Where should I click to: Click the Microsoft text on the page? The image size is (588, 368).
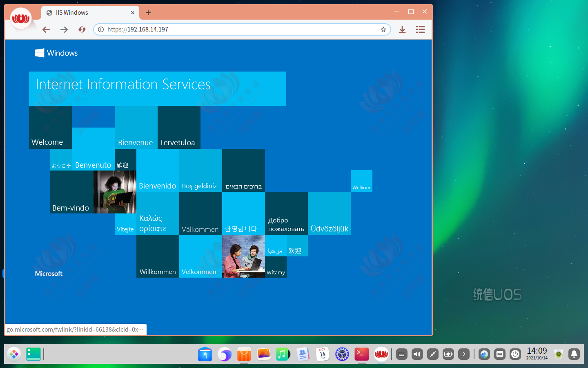click(x=49, y=274)
